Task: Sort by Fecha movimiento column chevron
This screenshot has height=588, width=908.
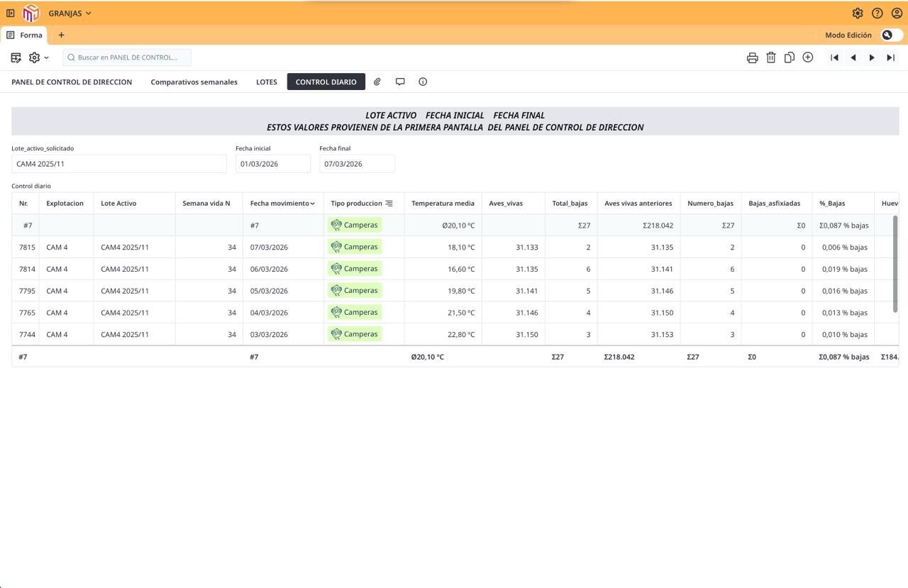Action: coord(312,204)
